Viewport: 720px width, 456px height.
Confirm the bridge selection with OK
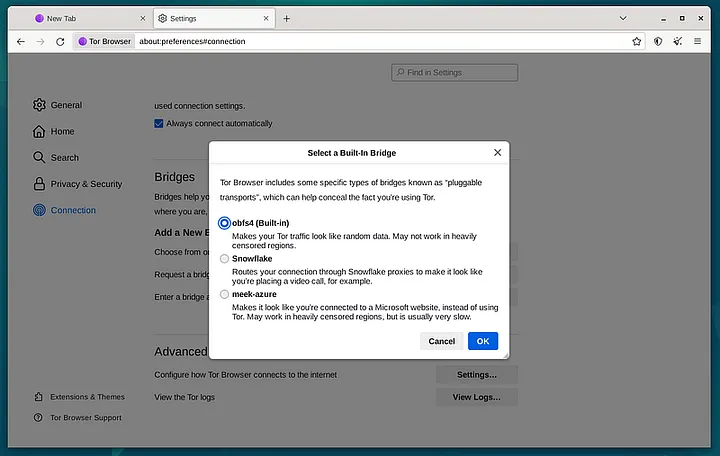[x=483, y=341]
